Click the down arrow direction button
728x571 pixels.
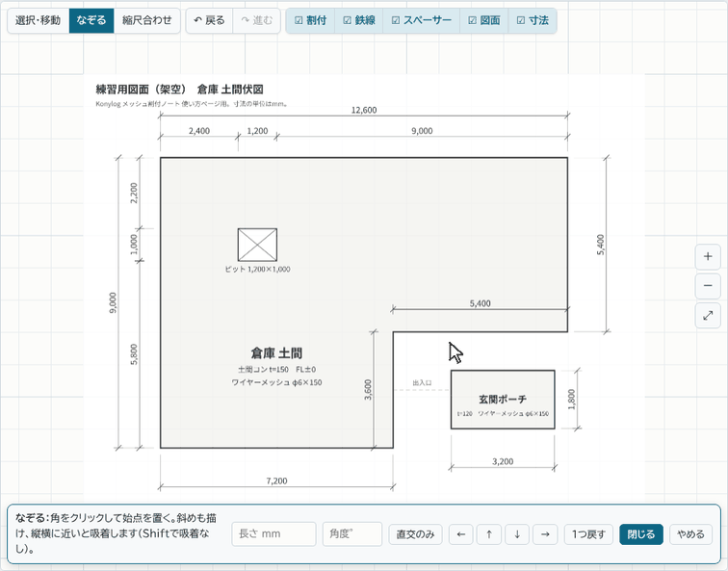point(517,534)
